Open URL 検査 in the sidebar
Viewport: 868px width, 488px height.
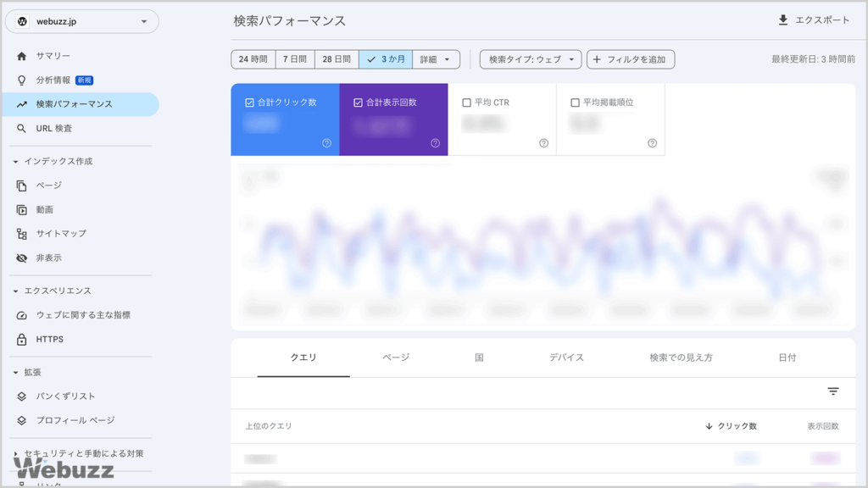[x=54, y=129]
